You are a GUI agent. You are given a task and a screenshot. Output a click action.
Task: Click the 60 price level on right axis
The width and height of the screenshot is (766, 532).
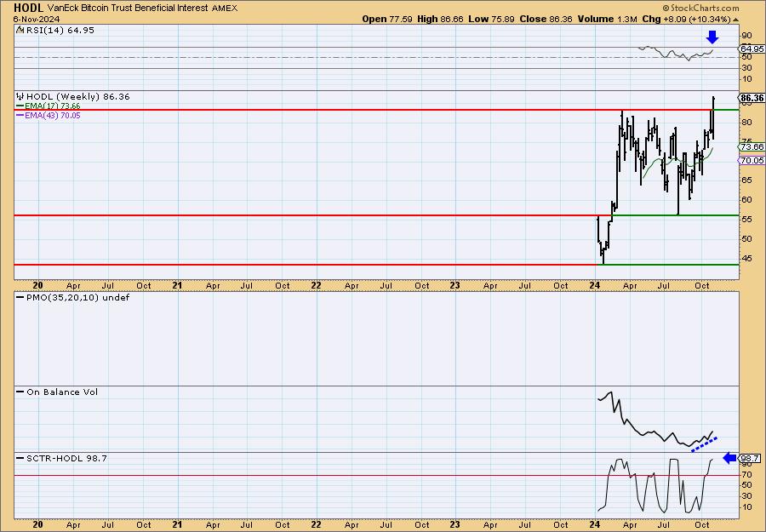click(746, 200)
